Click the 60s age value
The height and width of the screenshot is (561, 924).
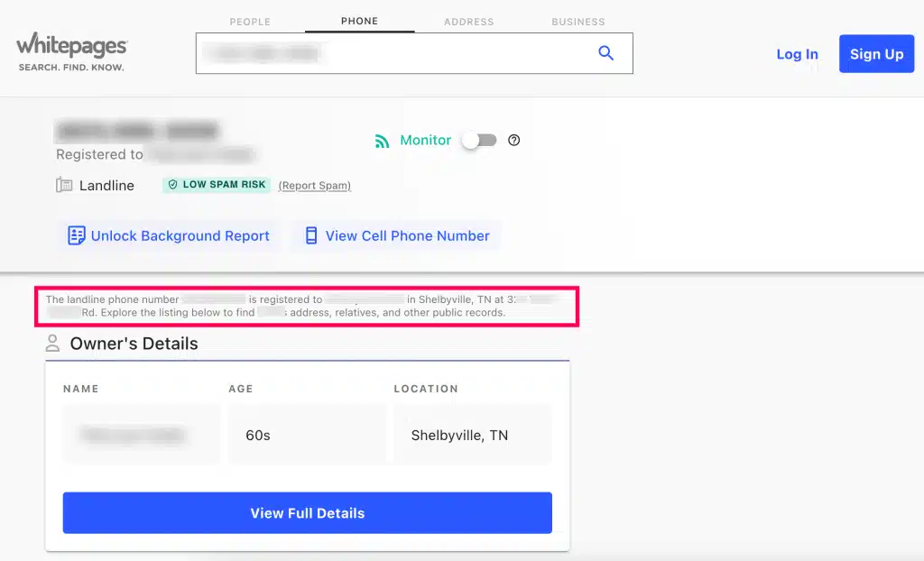coord(258,436)
